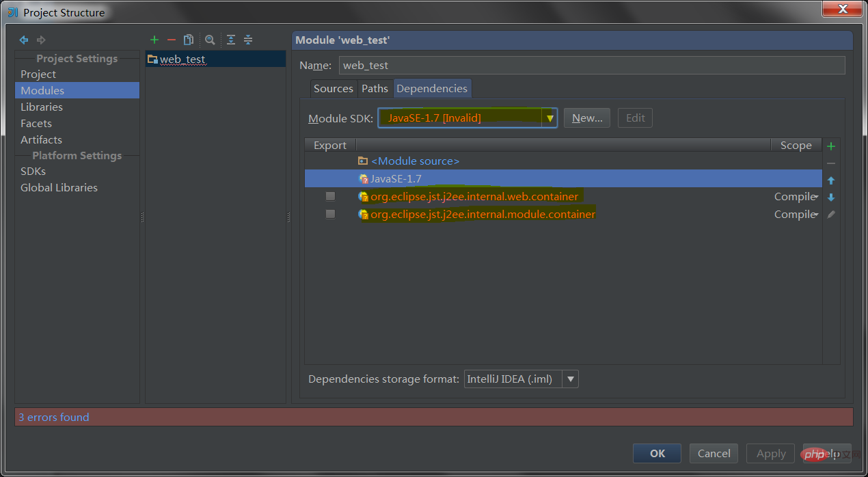Screen dimensions: 868x477
Task: Switch to the Dependencies tab
Action: click(x=432, y=89)
